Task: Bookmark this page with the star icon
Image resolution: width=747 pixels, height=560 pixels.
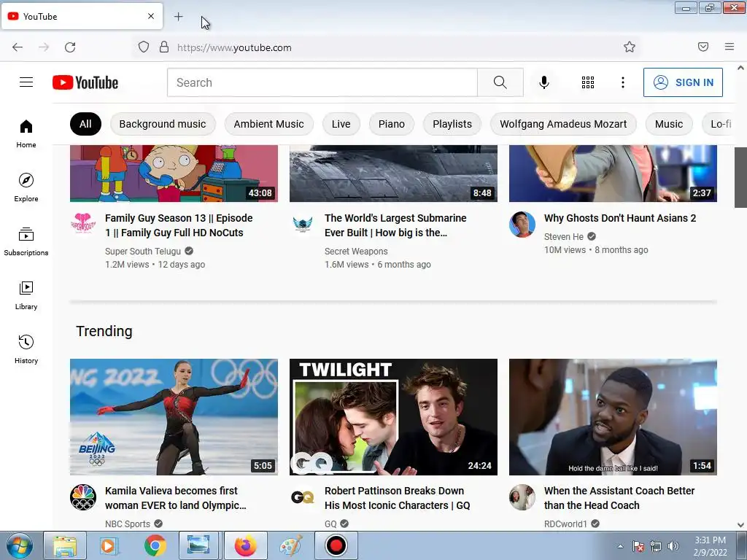Action: point(630,47)
